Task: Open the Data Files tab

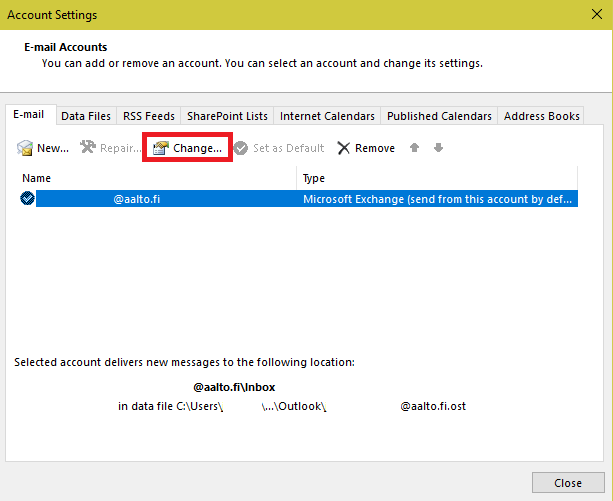Action: point(85,116)
